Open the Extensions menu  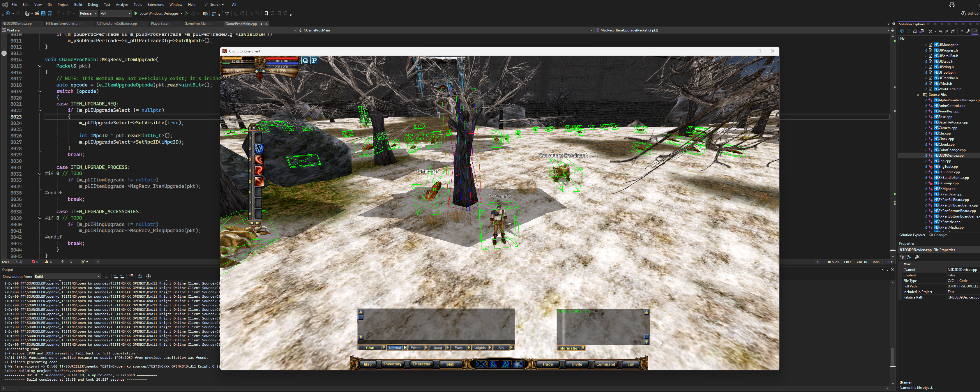(155, 5)
